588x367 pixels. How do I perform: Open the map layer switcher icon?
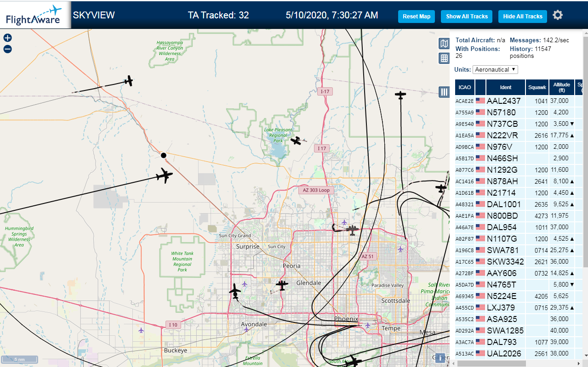tap(444, 44)
